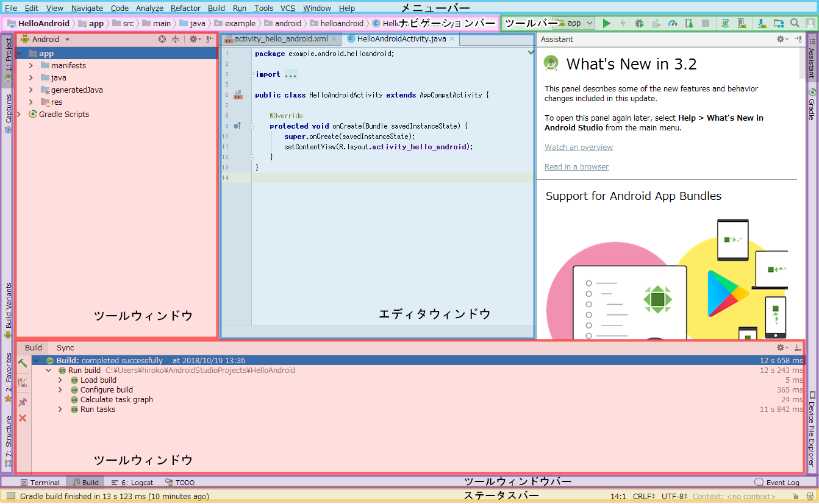Screen dimensions: 819x504
Task: Toggle the Build Variants side tab
Action: coord(9,310)
